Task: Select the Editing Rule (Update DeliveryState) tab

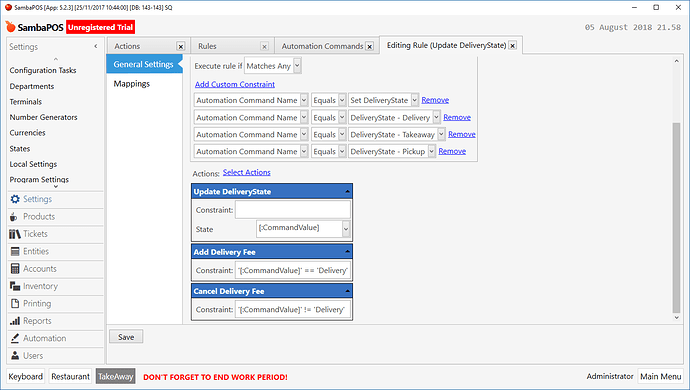Action: pos(446,45)
